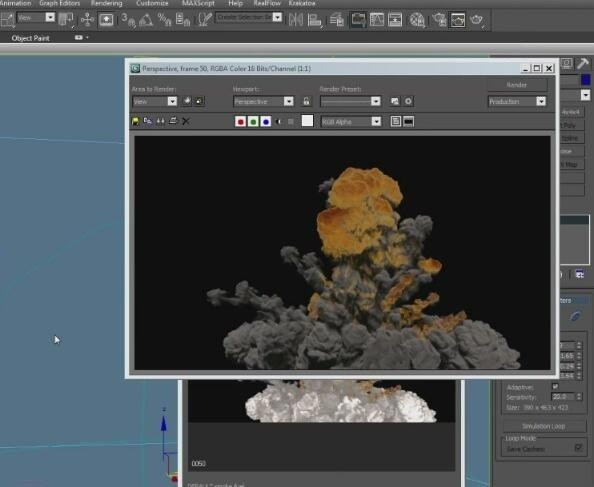This screenshot has height=487, width=594.
Task: Open Rendered Frame Window icon in toolbar
Action: (x=458, y=20)
